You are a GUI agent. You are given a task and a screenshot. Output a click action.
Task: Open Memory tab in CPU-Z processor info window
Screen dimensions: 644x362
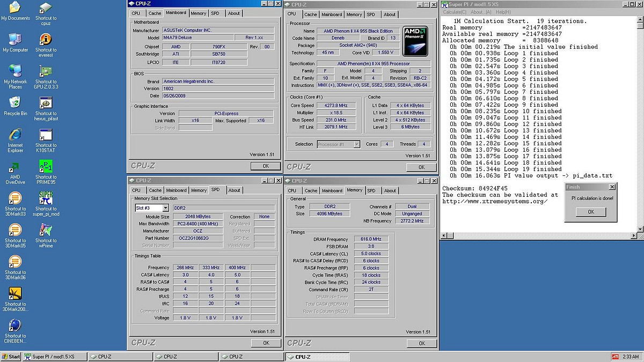point(354,14)
